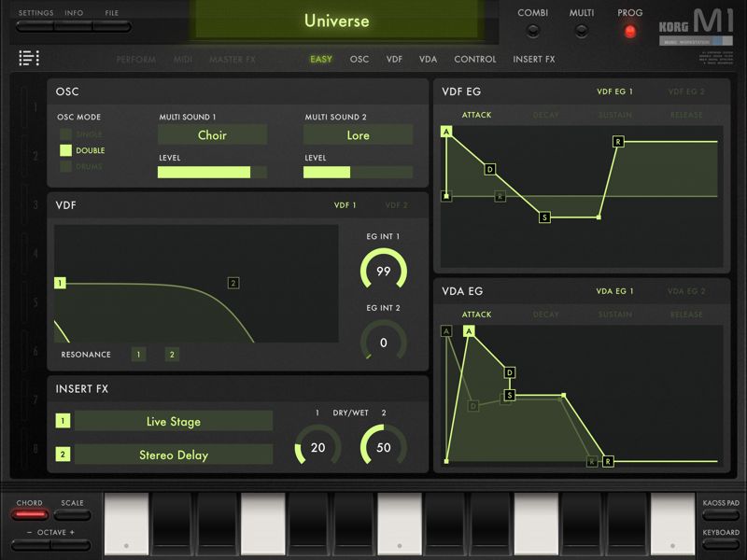Toggle Insert FX 1 on/off
Image resolution: width=747 pixels, height=560 pixels.
point(63,421)
